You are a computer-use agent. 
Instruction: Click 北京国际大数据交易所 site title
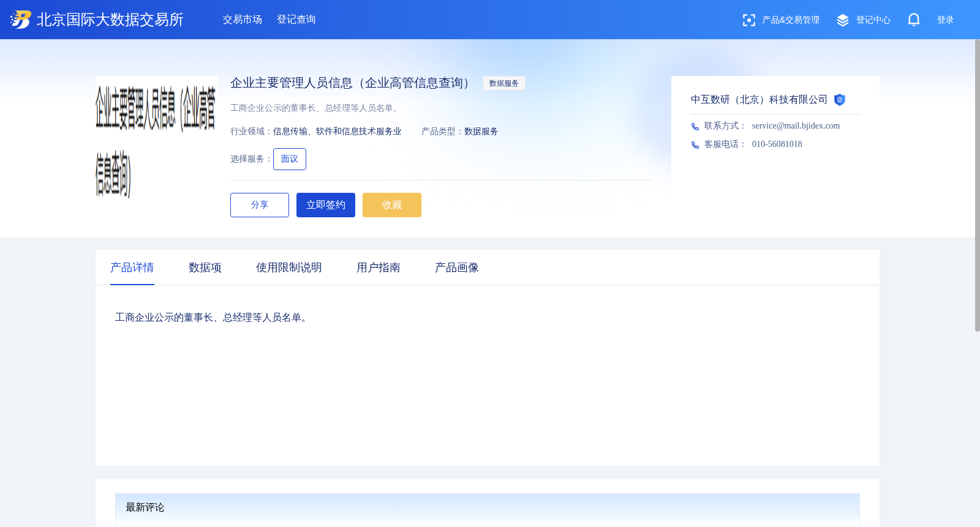click(x=110, y=20)
